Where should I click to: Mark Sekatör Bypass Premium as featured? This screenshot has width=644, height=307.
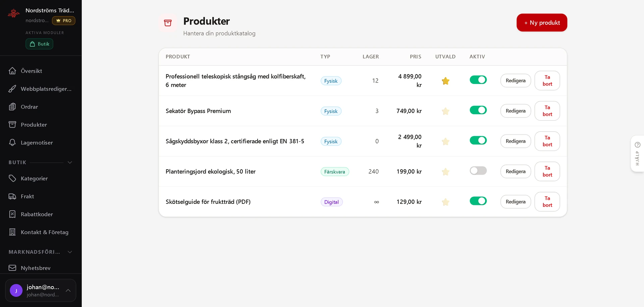445,111
